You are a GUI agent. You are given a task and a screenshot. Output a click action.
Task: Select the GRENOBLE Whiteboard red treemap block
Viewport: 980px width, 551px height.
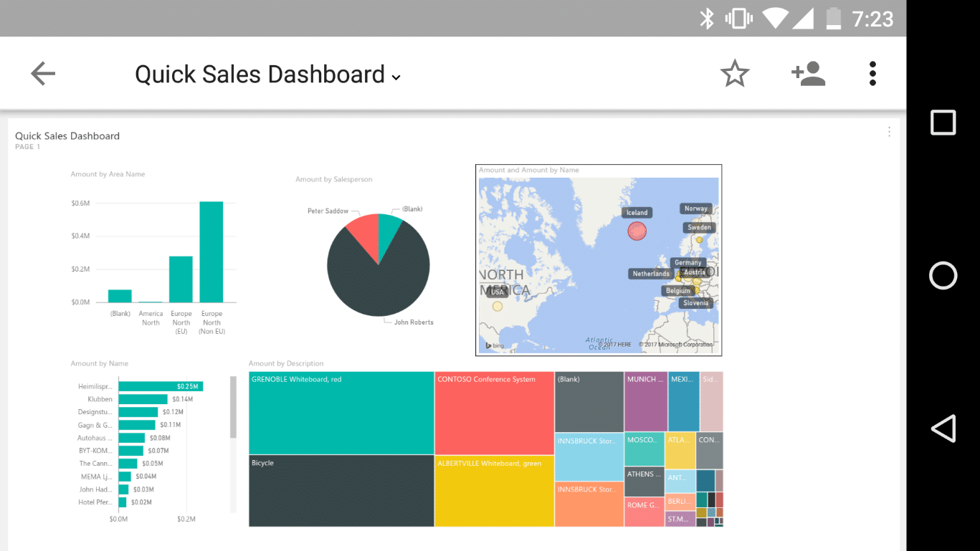pos(341,412)
